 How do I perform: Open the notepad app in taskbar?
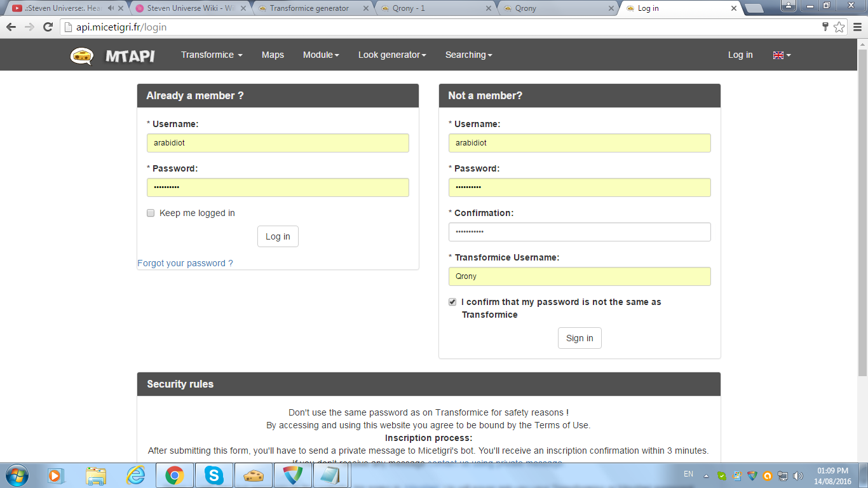tap(330, 475)
